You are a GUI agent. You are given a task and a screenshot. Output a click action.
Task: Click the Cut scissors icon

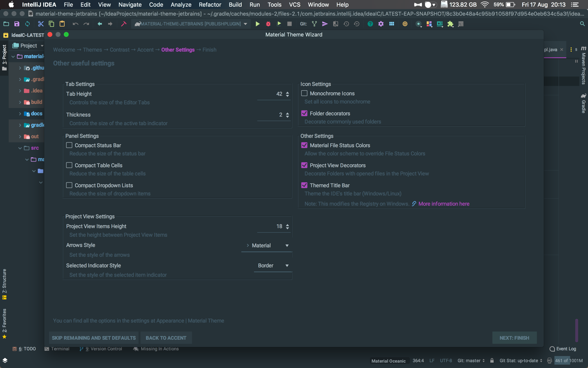coord(40,24)
